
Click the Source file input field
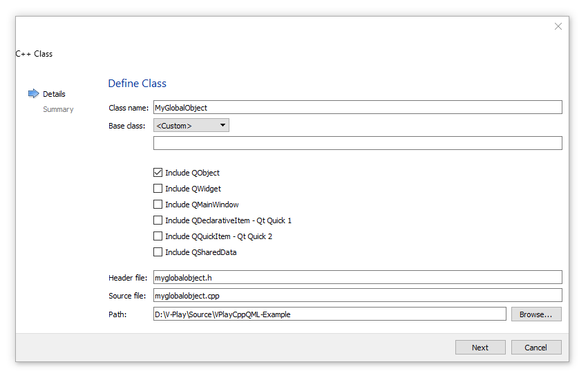click(358, 296)
